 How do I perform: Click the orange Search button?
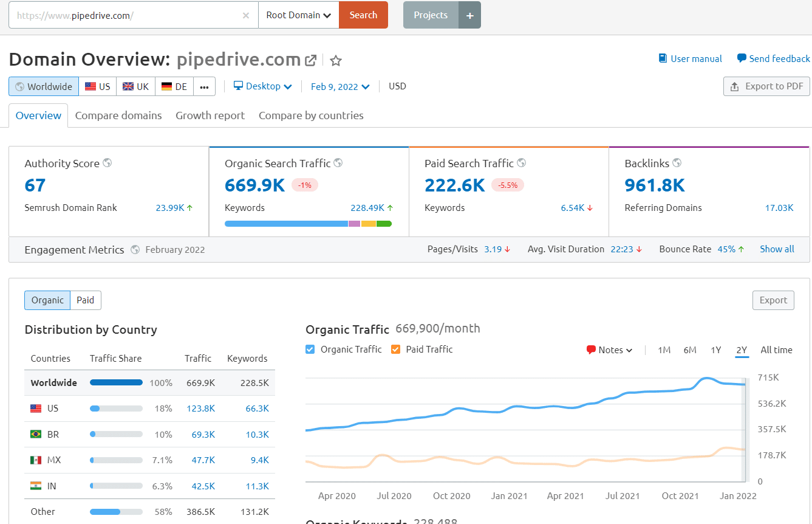point(363,15)
